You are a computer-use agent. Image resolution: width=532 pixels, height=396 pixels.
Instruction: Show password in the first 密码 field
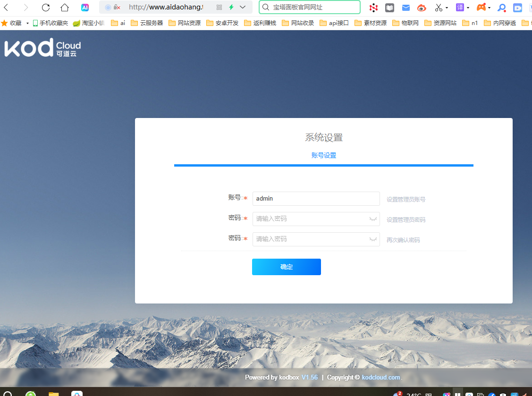click(x=373, y=219)
